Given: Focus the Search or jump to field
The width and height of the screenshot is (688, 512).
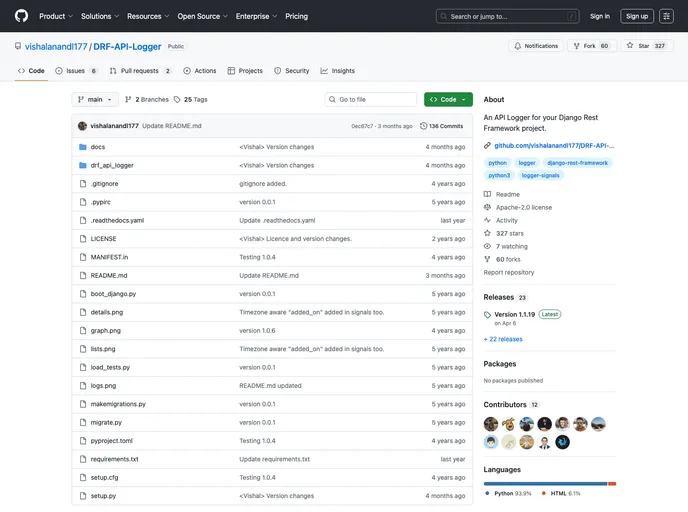Looking at the screenshot, I should (508, 16).
